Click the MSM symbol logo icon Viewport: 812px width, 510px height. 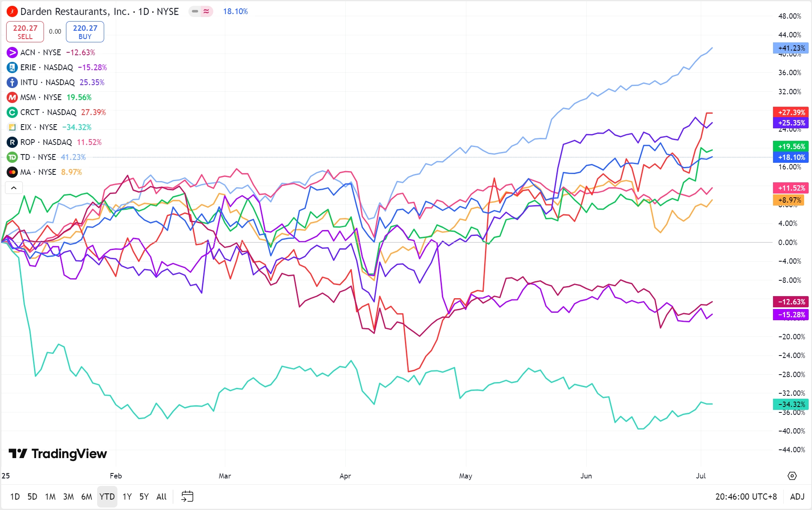12,97
